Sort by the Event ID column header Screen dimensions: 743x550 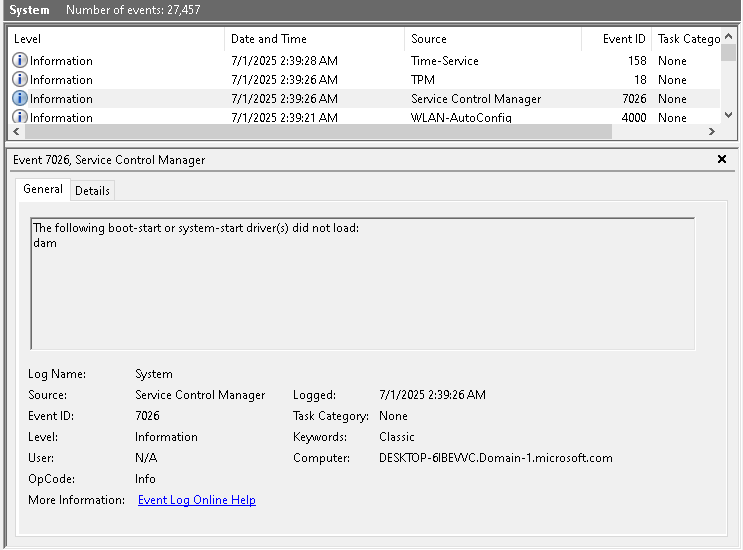point(616,39)
